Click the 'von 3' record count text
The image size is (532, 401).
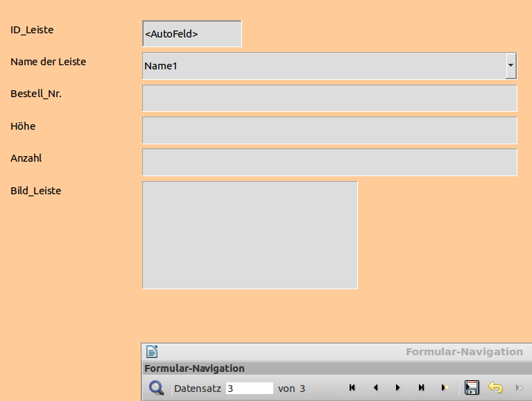pos(291,389)
